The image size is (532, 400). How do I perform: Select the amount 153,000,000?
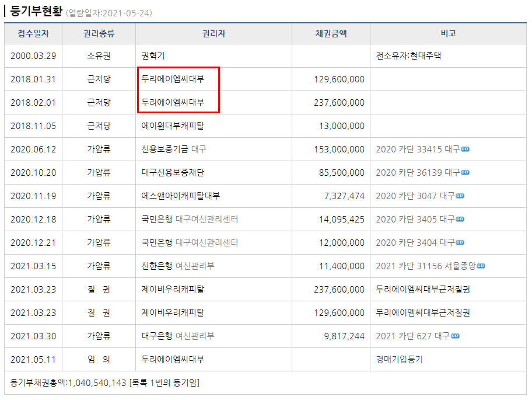click(339, 149)
